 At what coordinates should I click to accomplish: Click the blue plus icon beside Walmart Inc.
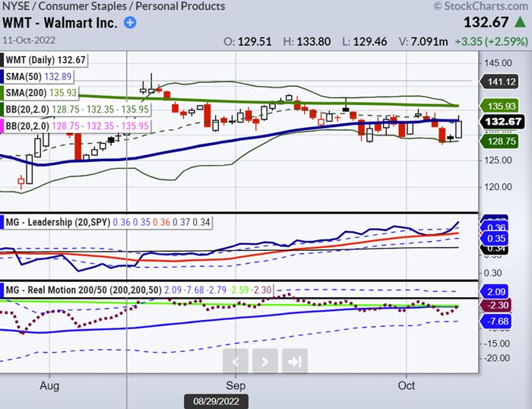[x=130, y=23]
